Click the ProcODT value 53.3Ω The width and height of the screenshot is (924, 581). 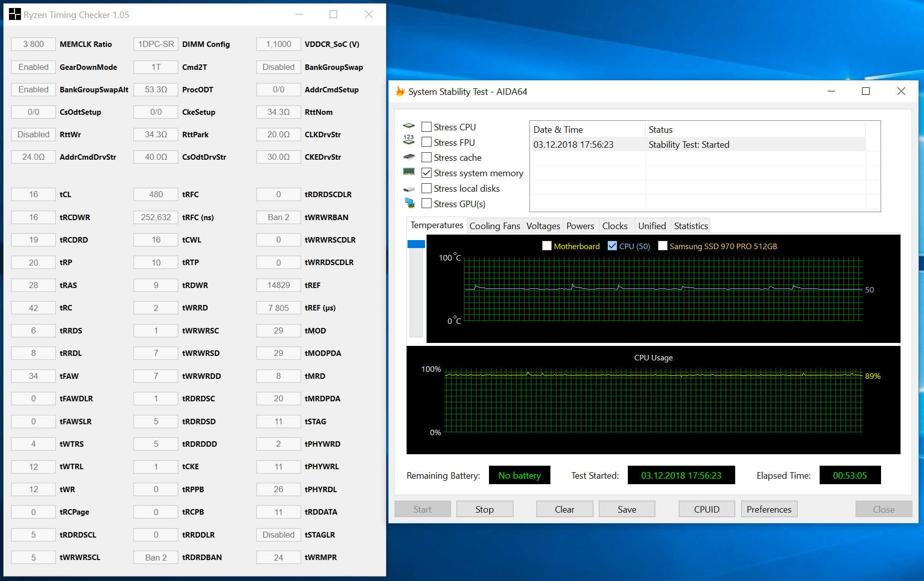[156, 89]
